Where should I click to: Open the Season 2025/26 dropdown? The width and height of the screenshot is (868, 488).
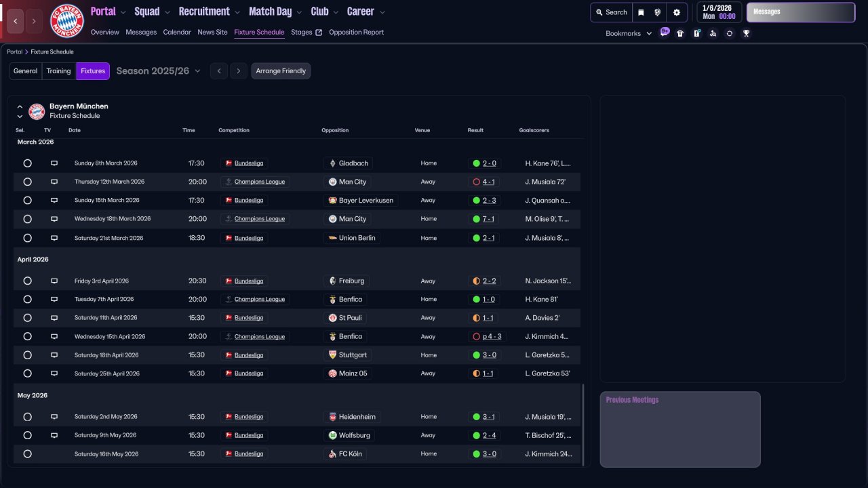coord(159,71)
